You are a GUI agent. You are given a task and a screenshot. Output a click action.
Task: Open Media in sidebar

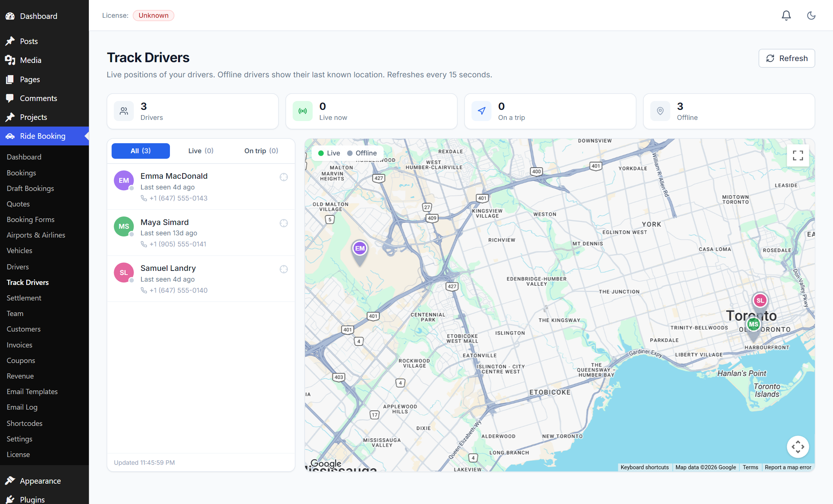point(44,60)
